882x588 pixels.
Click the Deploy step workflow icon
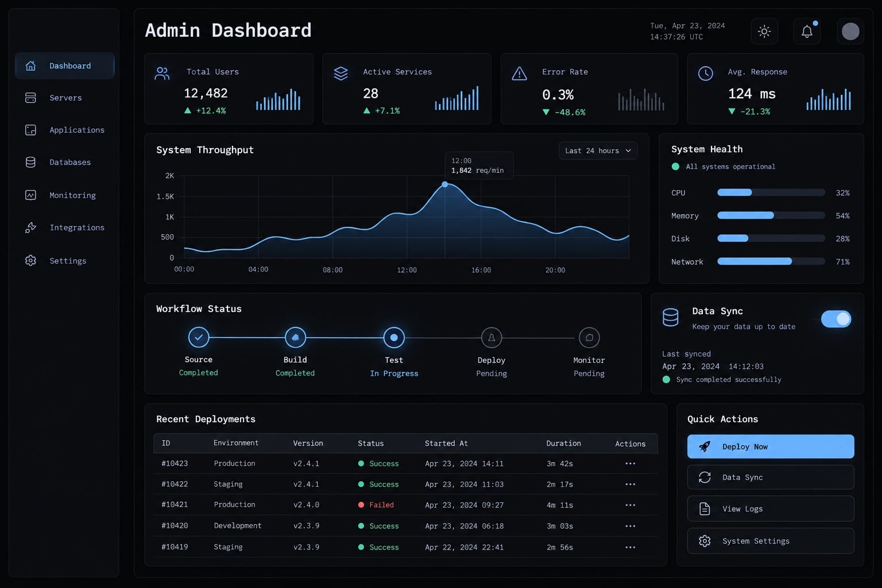pos(492,338)
